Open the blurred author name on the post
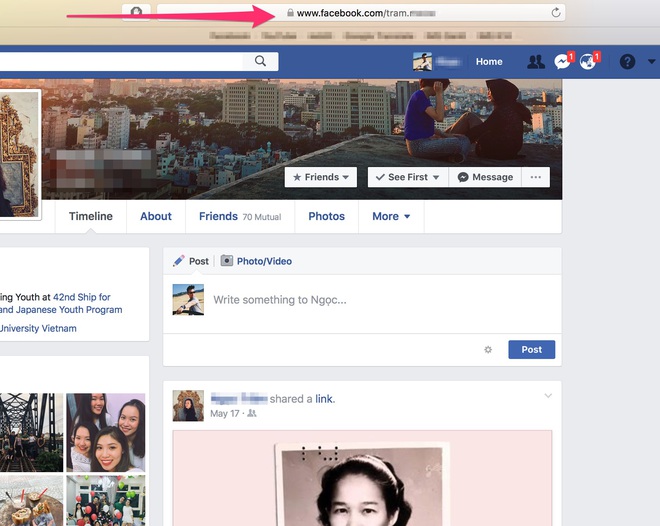Screen dimensions: 660x526 pyautogui.click(x=239, y=398)
